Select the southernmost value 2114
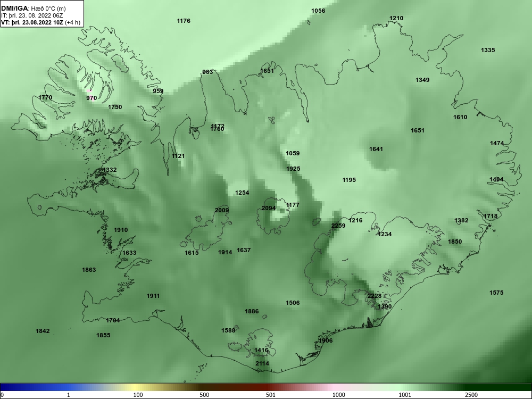This screenshot has height=399, width=532. point(262,364)
